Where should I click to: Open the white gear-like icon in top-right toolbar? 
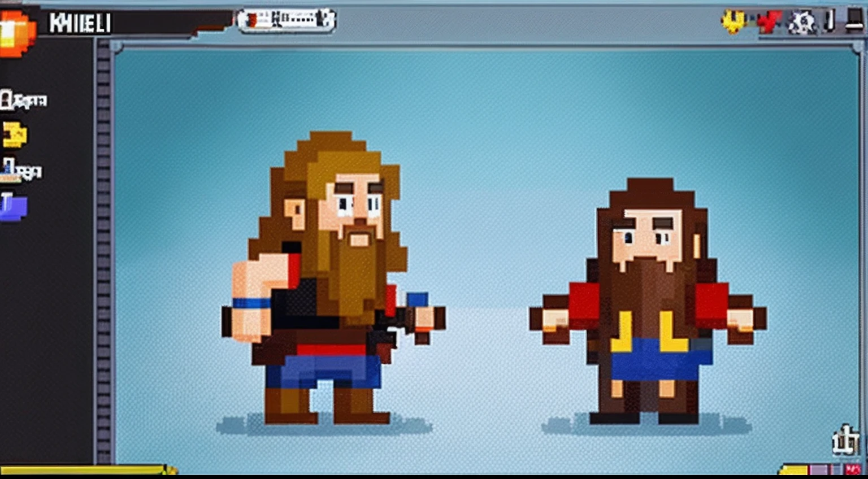coord(802,23)
